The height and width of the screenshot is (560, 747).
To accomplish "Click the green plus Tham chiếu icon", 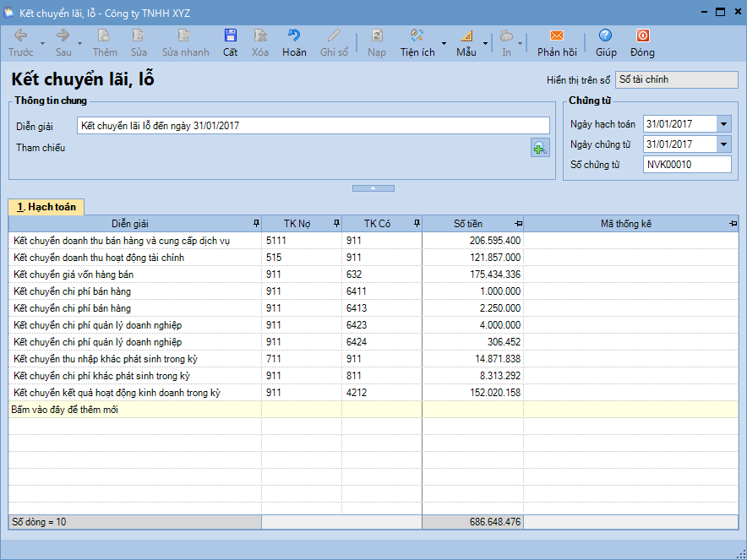I will point(539,149).
